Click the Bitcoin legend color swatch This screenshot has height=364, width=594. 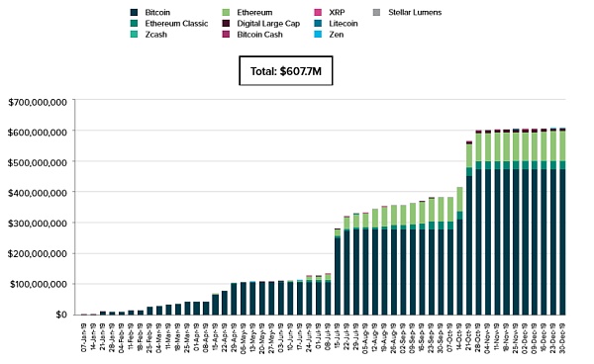[x=134, y=13]
